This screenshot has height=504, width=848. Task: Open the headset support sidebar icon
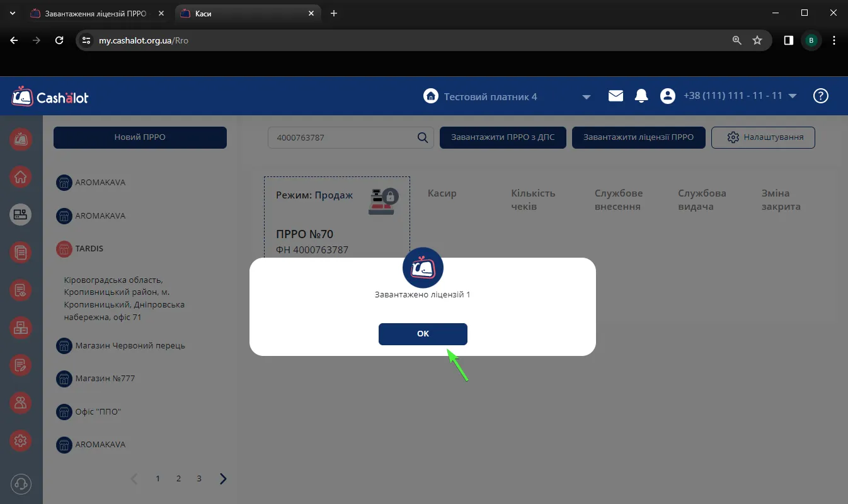click(21, 484)
